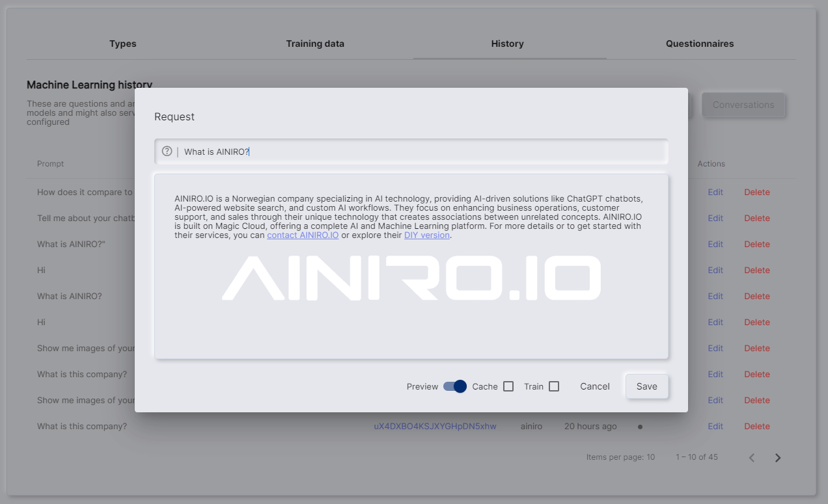Click the '20 hours ago' cell
The height and width of the screenshot is (504, 828).
tap(590, 427)
